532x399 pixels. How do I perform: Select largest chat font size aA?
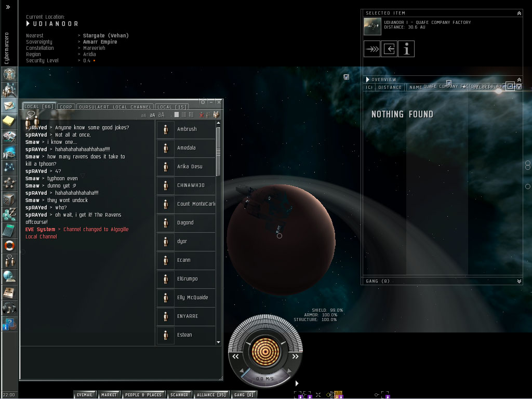[x=162, y=115]
